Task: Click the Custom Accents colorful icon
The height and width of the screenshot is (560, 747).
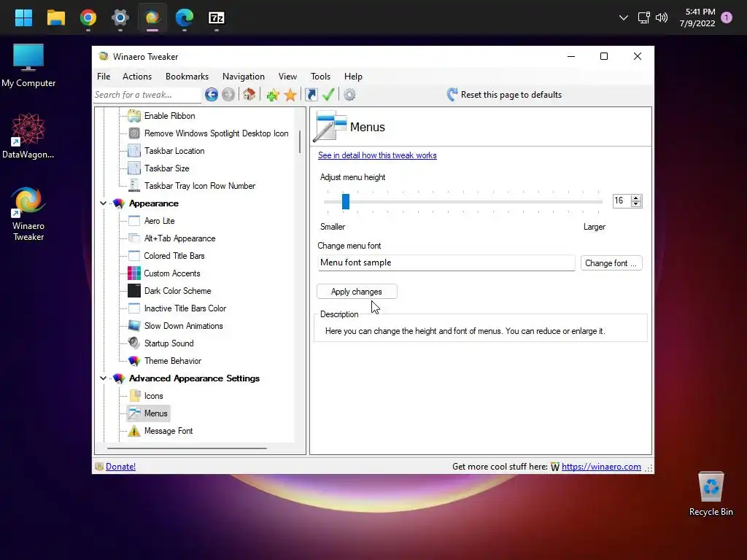Action: click(134, 273)
